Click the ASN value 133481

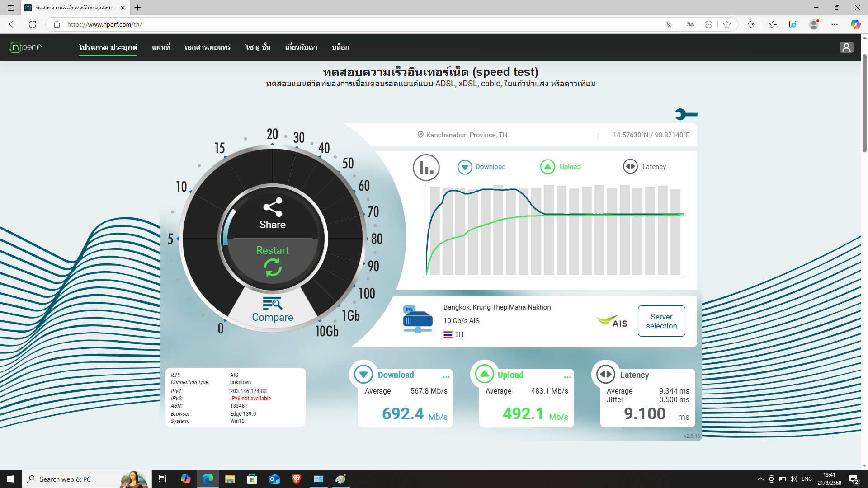(x=239, y=406)
